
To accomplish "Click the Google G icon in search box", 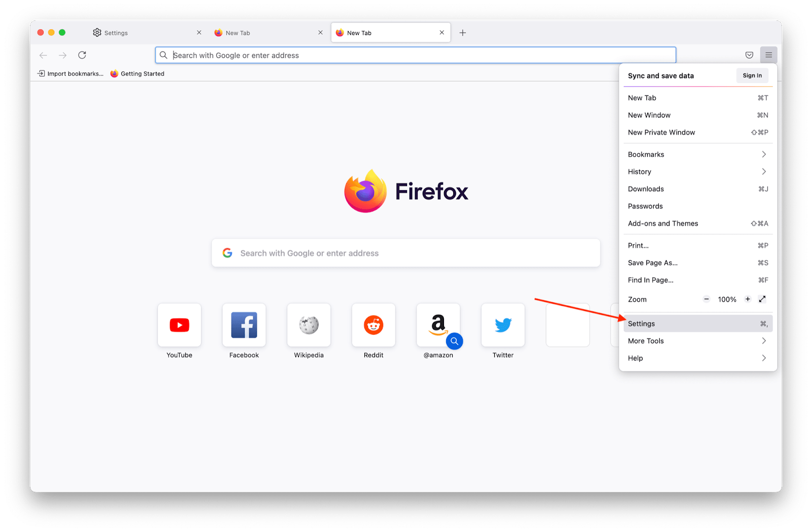I will pos(227,253).
